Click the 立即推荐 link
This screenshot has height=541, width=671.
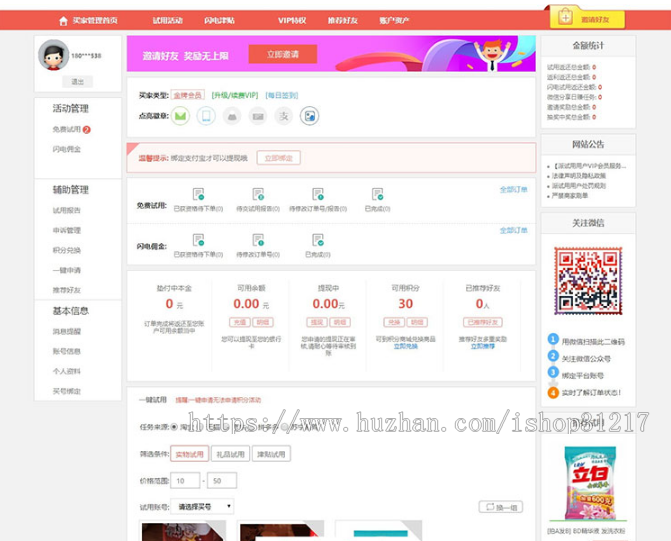pyautogui.click(x=483, y=346)
